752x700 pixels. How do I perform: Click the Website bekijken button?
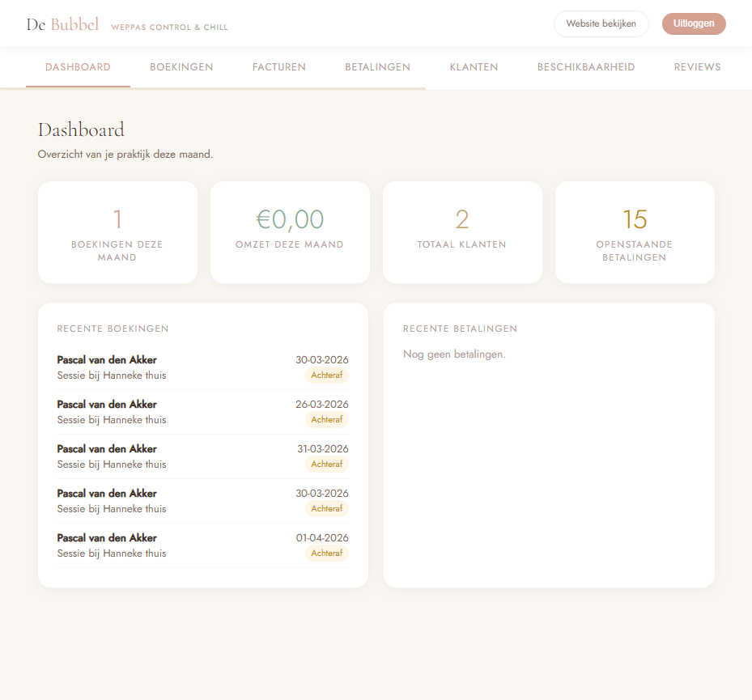[x=601, y=23]
